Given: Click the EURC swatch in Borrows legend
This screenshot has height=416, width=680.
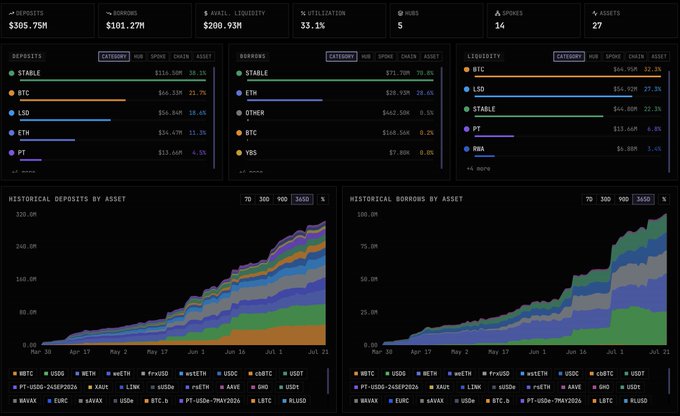Looking at the screenshot, I should 391,401.
